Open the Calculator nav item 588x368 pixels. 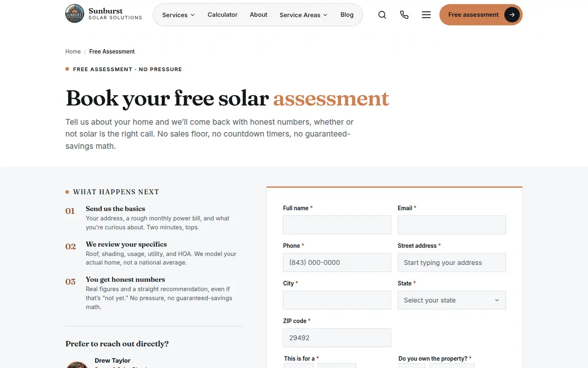click(222, 15)
